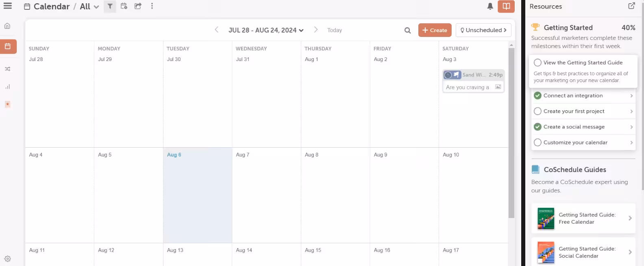Open the three-dot more options menu
This screenshot has height=266, width=644.
[x=152, y=6]
